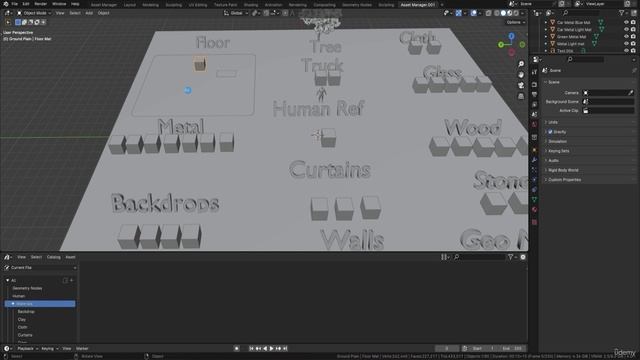This screenshot has width=640, height=360.
Task: Open the Global transform orientation dropdown
Action: point(236,13)
